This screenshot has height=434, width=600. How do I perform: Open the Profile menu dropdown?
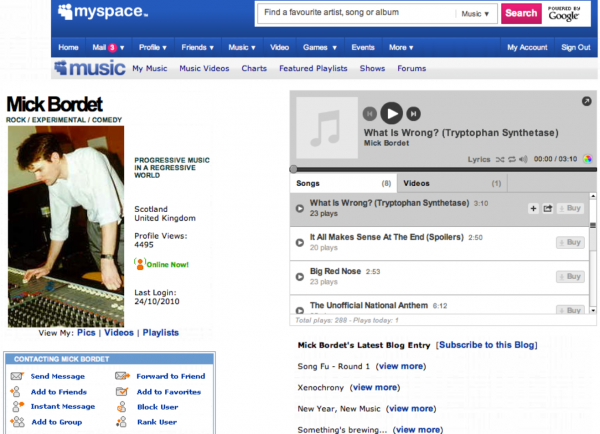coord(153,47)
